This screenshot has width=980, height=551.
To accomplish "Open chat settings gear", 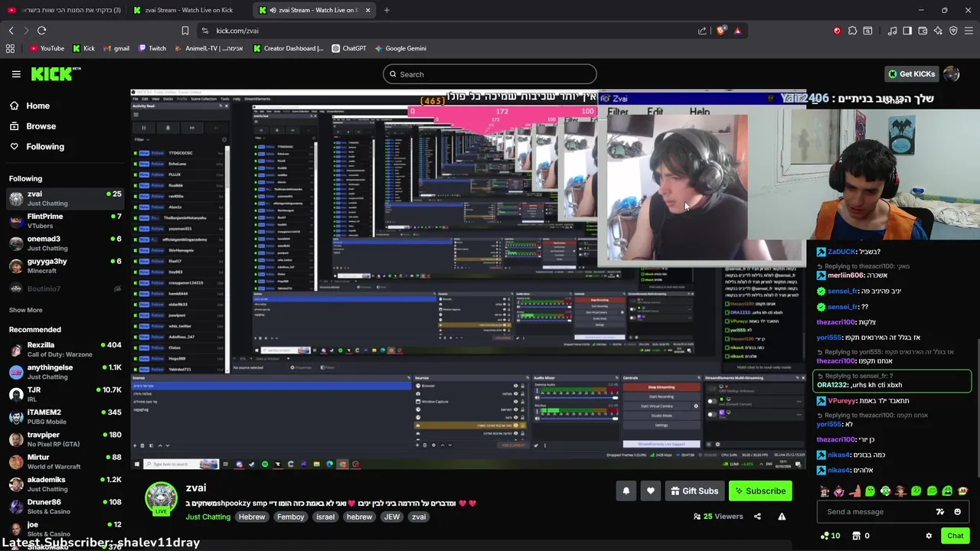I will point(929,536).
